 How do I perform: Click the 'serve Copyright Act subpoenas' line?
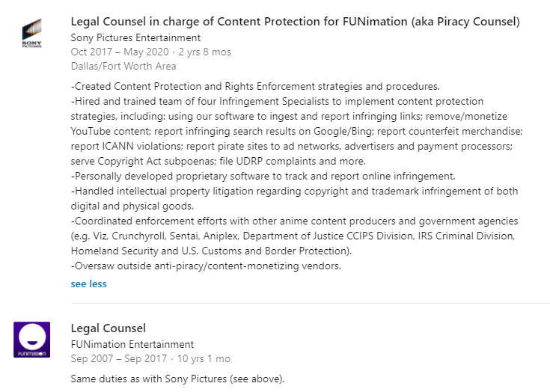[x=219, y=162]
